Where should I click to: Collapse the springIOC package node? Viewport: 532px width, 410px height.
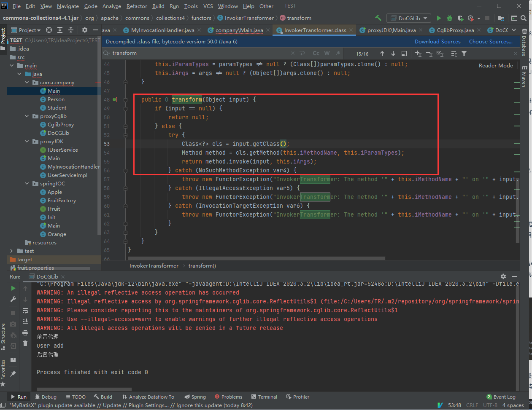click(27, 184)
